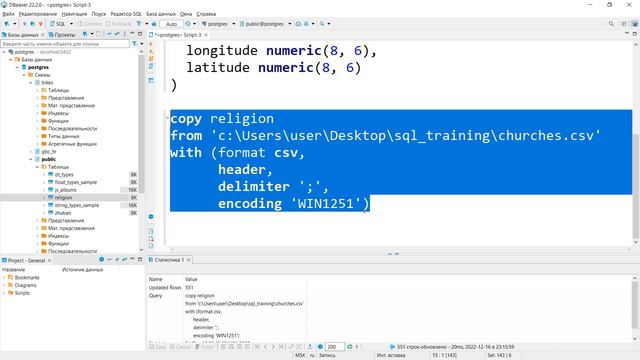Click the Commit toolbar button
640x360 pixels.
(x=90, y=24)
